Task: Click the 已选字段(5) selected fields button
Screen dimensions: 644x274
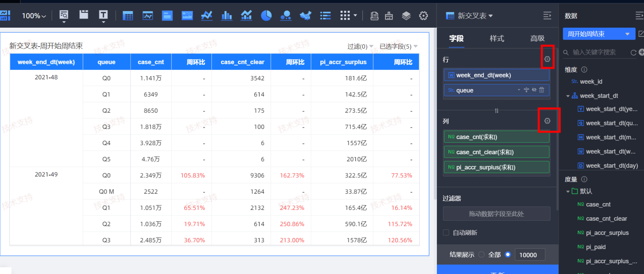Action: pos(398,46)
